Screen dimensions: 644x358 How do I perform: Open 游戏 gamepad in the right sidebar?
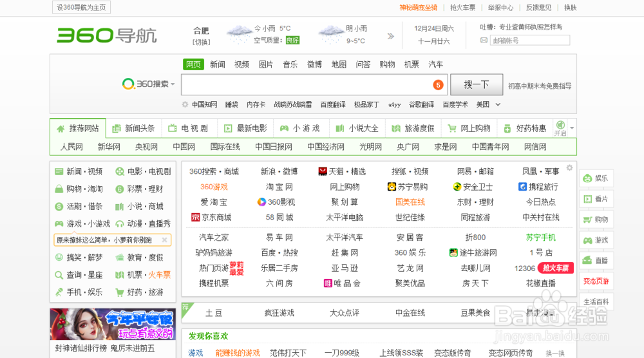tap(596, 240)
